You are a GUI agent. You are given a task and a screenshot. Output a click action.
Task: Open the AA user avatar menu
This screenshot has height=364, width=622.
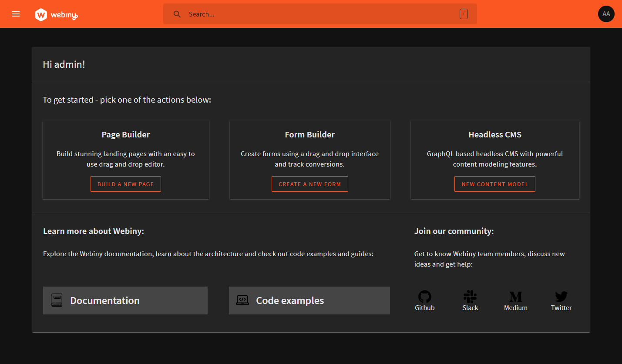click(606, 13)
